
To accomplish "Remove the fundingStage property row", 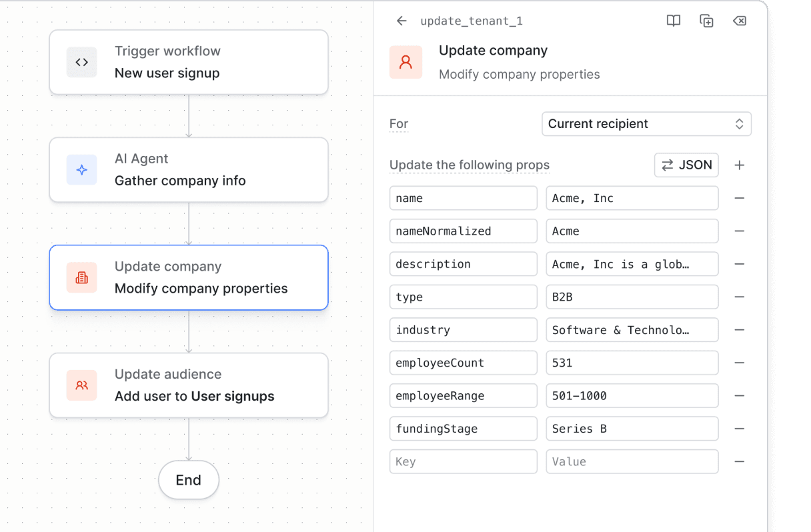I will coord(740,429).
